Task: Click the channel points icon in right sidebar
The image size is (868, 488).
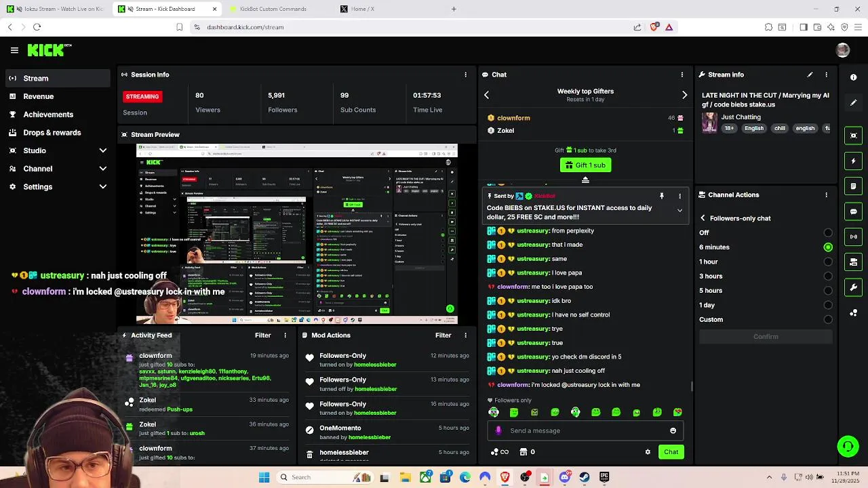Action: click(x=854, y=312)
